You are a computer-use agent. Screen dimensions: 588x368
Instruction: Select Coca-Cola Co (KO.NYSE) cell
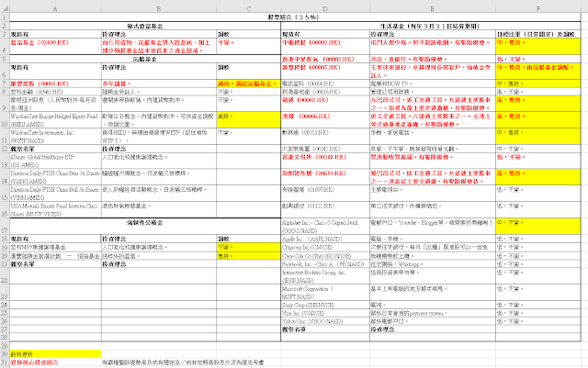click(325, 256)
